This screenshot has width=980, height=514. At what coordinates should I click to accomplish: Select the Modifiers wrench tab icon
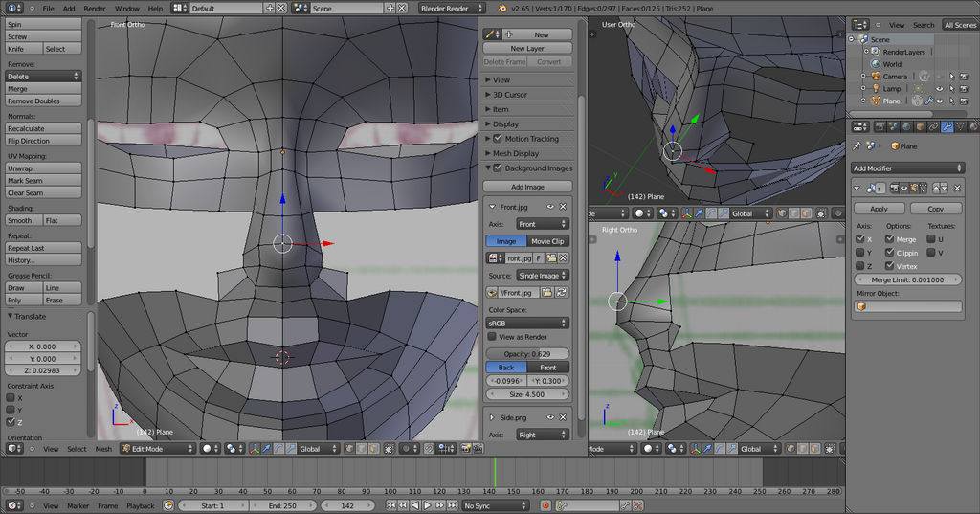[946, 126]
